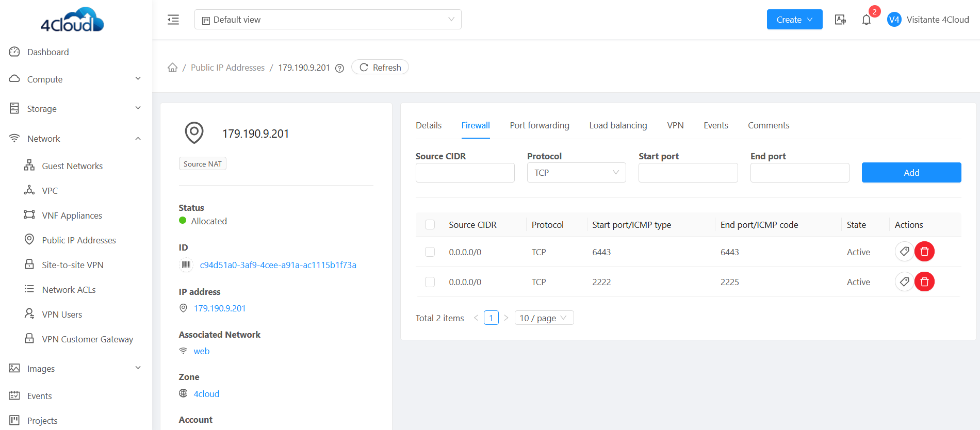Delete the firewall rule for port 6443
Viewport: 980px width, 430px height.
coord(924,252)
